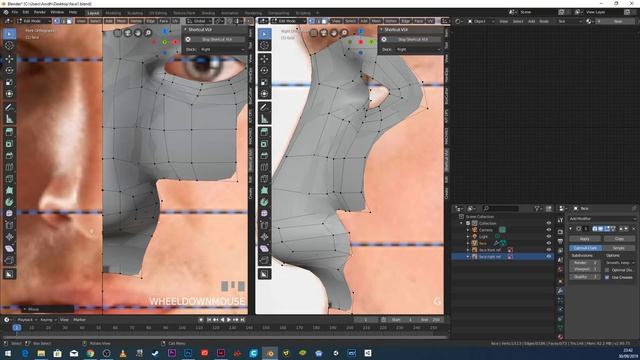Image resolution: width=640 pixels, height=360 pixels.
Task: Enable vertex select mode in left viewport header
Action: [57, 21]
